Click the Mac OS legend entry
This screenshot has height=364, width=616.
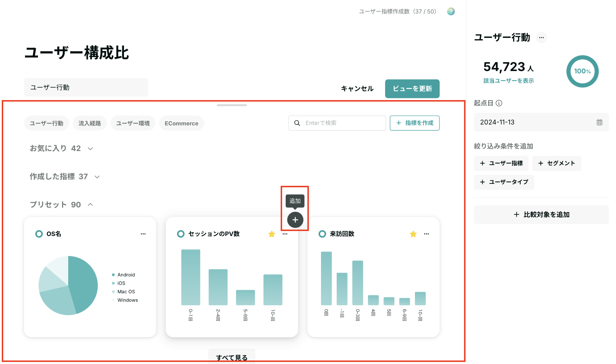coord(123,292)
